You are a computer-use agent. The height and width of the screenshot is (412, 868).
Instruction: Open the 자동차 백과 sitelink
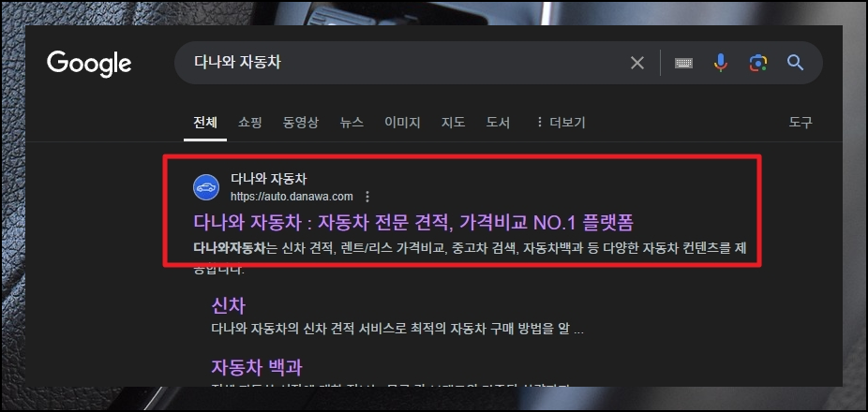point(257,367)
